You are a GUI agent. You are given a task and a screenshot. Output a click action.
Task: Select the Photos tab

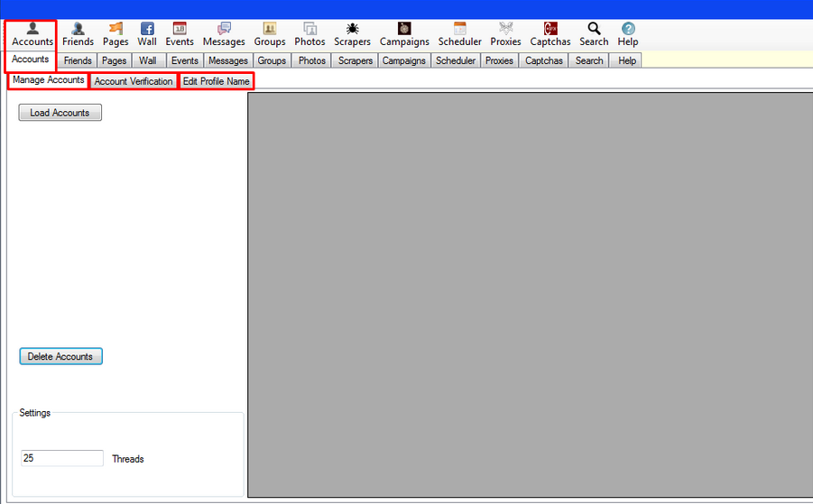(311, 60)
